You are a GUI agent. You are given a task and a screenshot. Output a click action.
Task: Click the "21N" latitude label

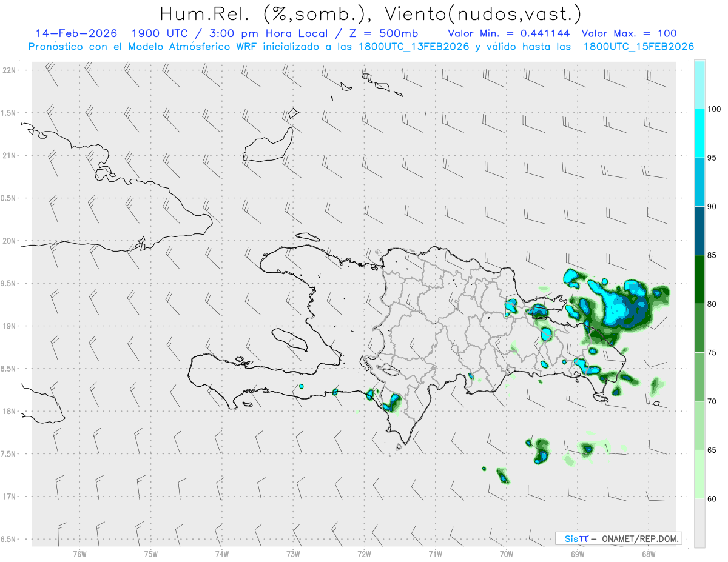[8, 156]
